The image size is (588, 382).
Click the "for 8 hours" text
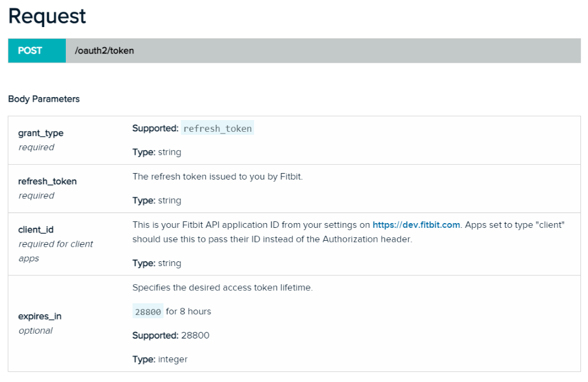pyautogui.click(x=188, y=311)
